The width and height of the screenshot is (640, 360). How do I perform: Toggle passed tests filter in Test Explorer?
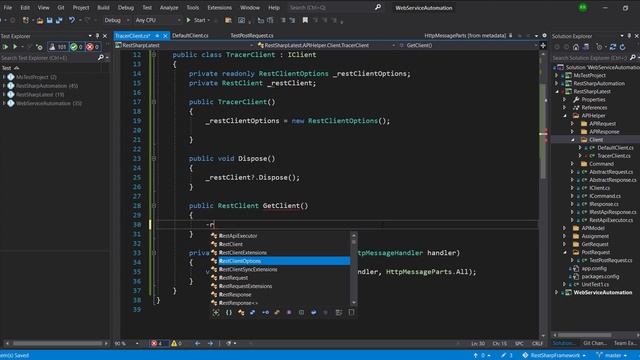(76, 47)
